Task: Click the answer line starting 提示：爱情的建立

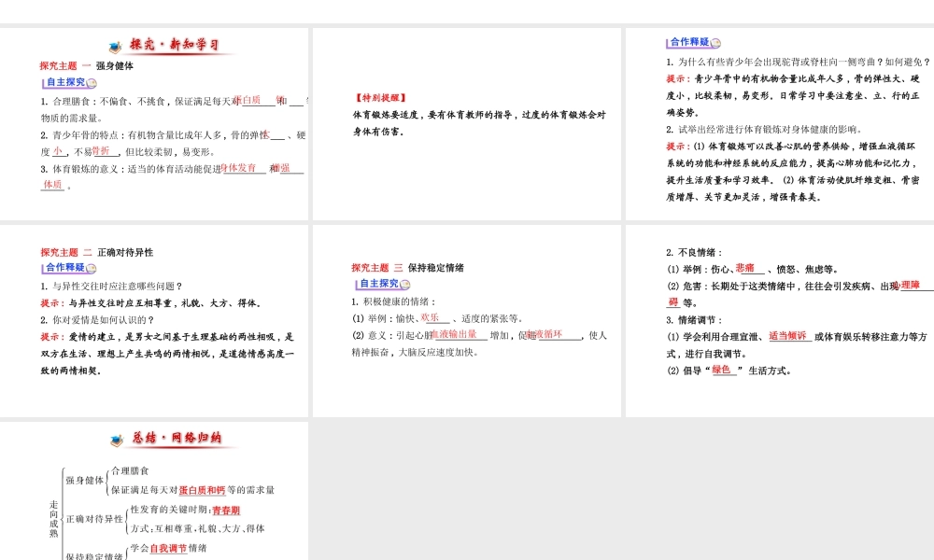Action: coord(167,337)
